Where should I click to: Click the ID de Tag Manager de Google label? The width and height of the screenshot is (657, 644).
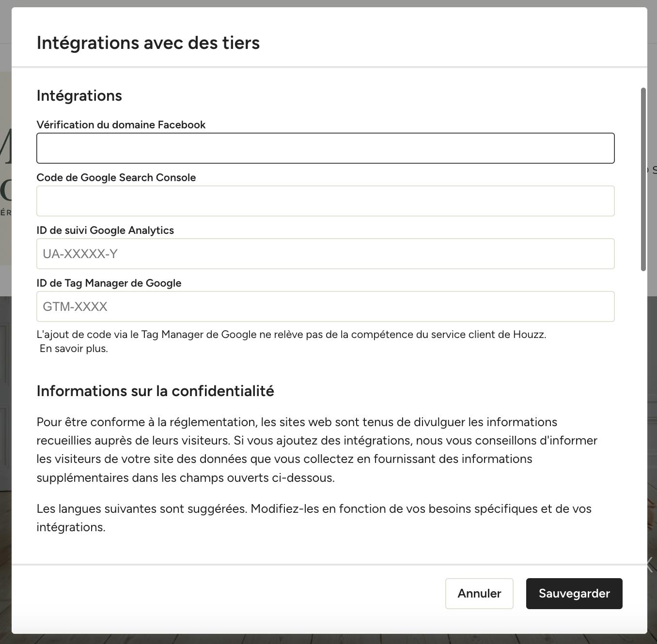(x=109, y=283)
